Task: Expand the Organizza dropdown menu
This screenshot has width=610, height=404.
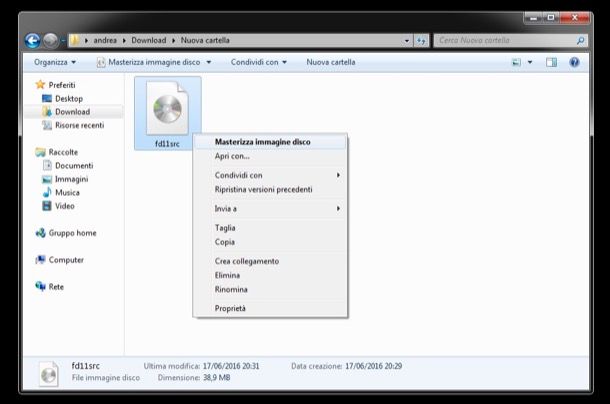Action: (x=54, y=62)
